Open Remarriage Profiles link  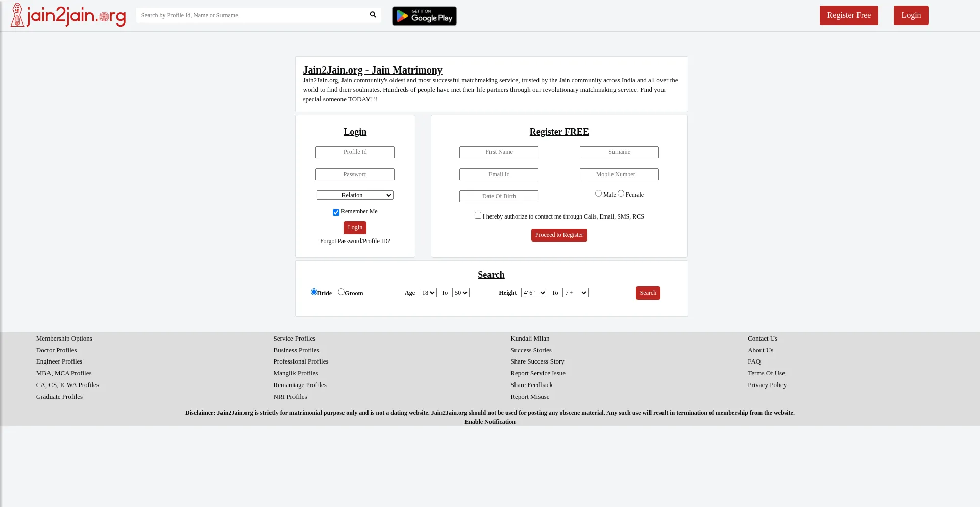pyautogui.click(x=300, y=385)
